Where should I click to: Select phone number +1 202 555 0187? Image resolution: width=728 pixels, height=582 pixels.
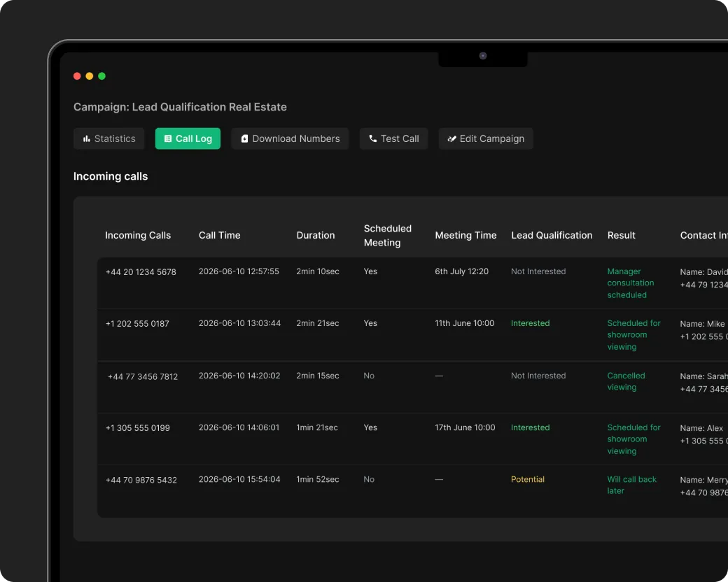click(x=137, y=323)
